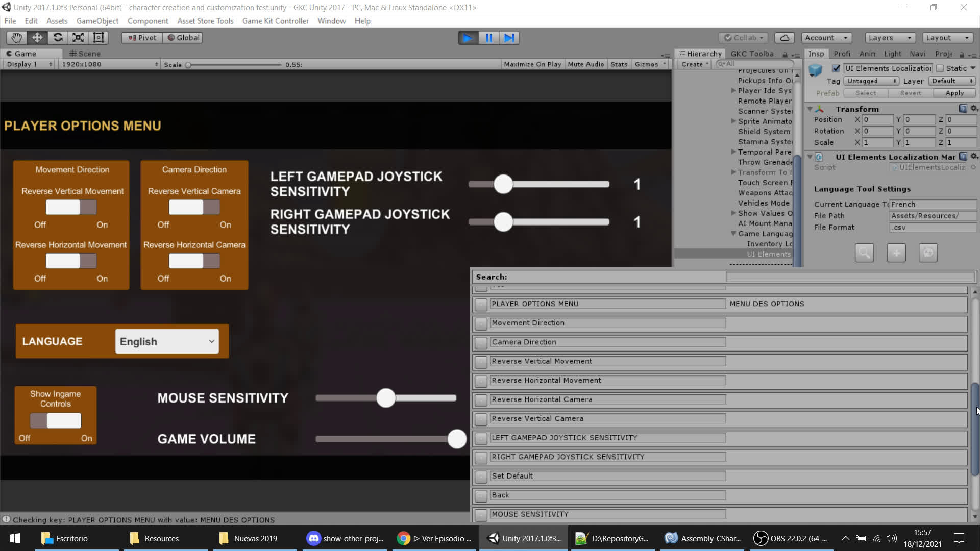Click the Step frame button
The image size is (980, 551).
click(x=509, y=38)
